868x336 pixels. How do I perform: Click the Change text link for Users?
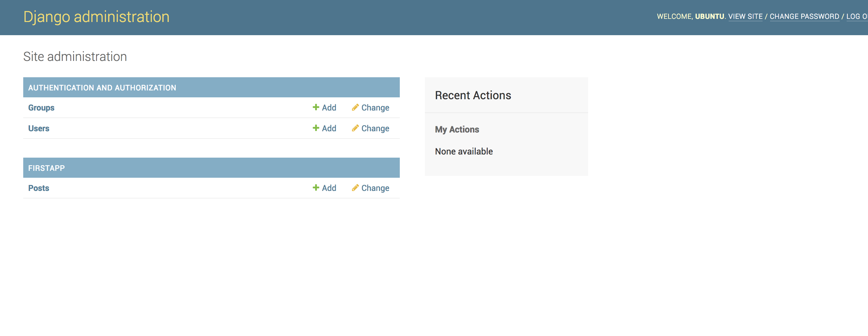(x=375, y=128)
